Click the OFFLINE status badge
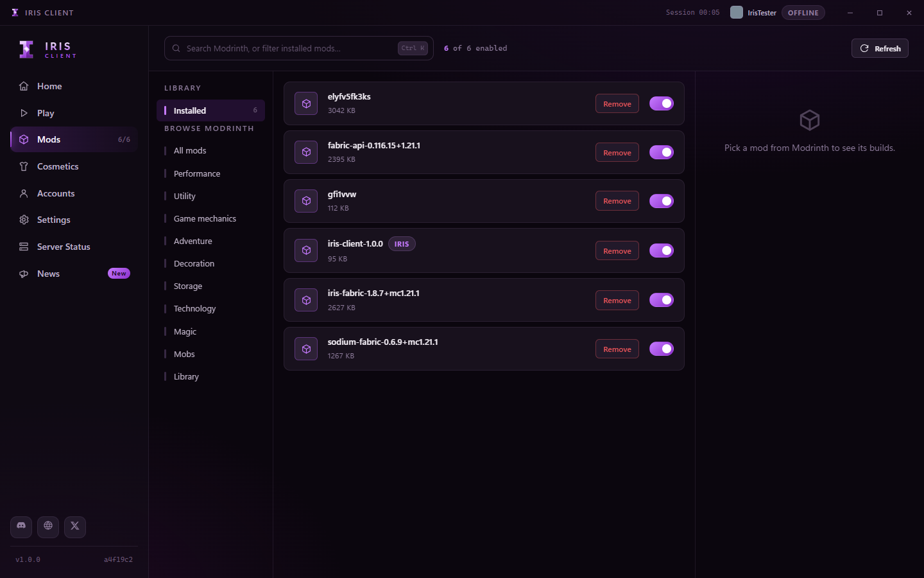This screenshot has width=924, height=578. [x=803, y=12]
